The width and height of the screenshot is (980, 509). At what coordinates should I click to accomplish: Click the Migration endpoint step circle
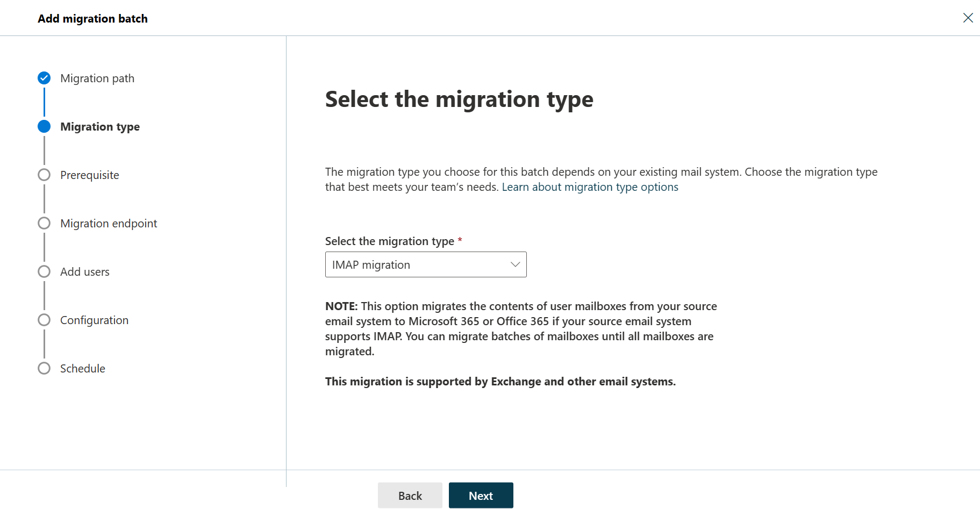pyautogui.click(x=44, y=223)
